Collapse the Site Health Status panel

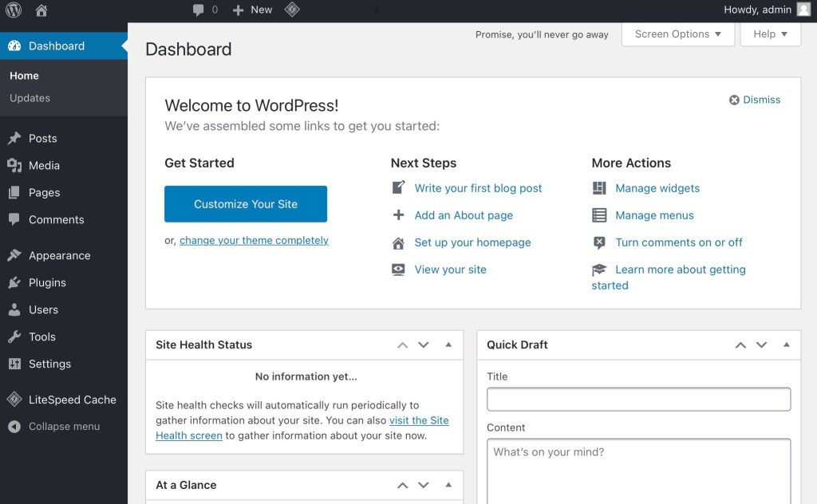point(448,345)
